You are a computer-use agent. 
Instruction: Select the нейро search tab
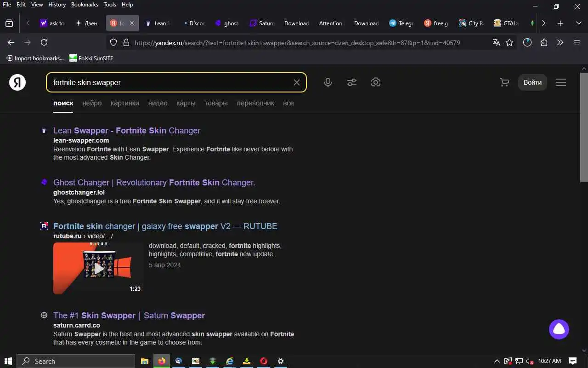click(92, 103)
